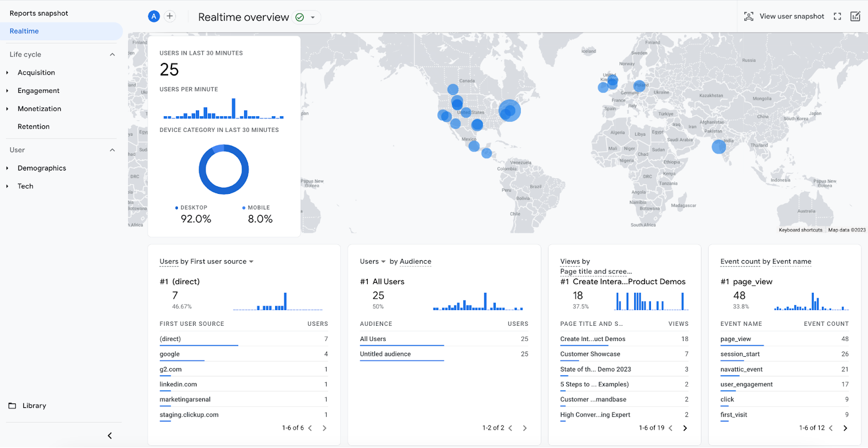Go to next page of audiences
The image size is (868, 448).
click(525, 428)
